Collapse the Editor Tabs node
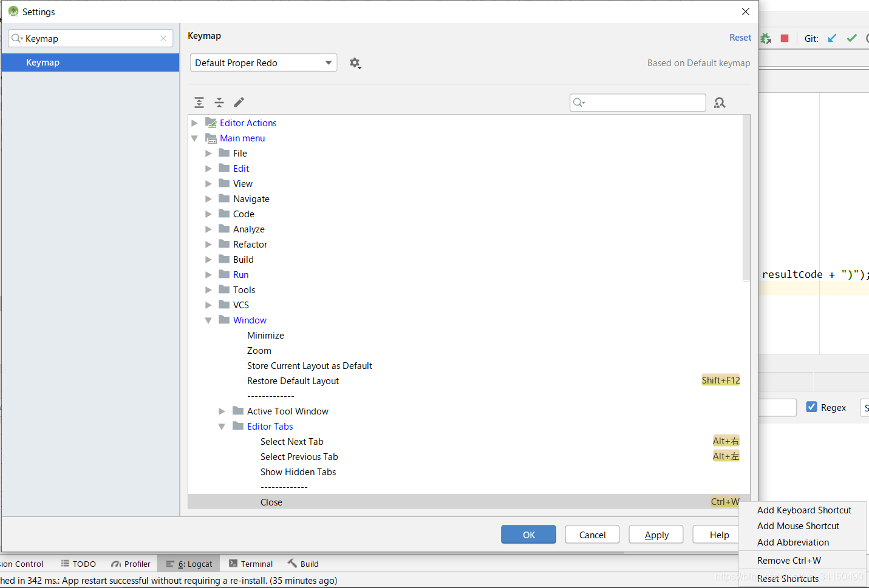The width and height of the screenshot is (869, 588). [222, 427]
